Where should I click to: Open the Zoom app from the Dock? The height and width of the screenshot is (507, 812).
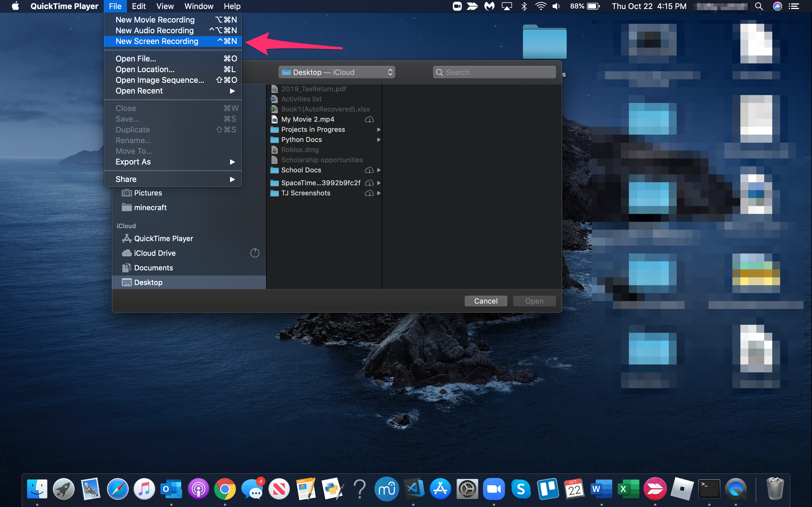[494, 489]
